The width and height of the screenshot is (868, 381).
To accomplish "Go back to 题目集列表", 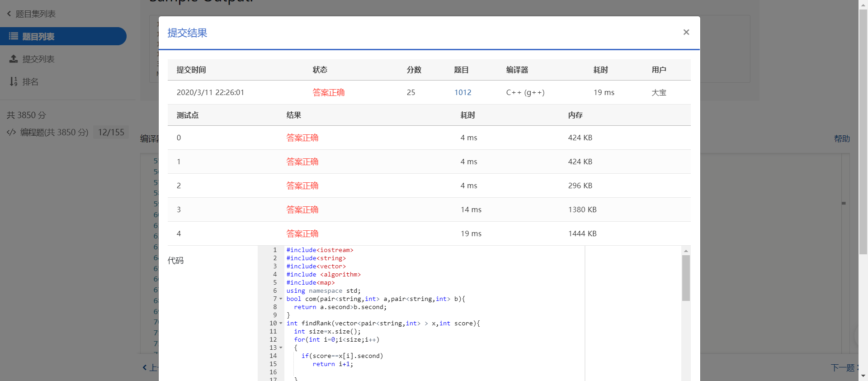I will pos(35,14).
